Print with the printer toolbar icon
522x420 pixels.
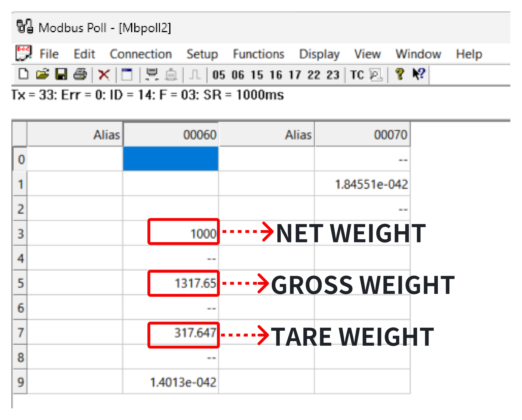point(80,74)
